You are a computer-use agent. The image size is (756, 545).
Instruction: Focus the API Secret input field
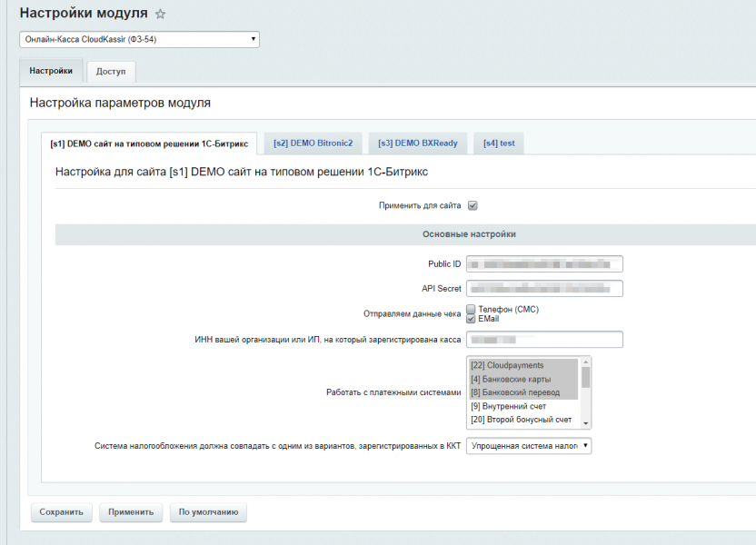[544, 289]
